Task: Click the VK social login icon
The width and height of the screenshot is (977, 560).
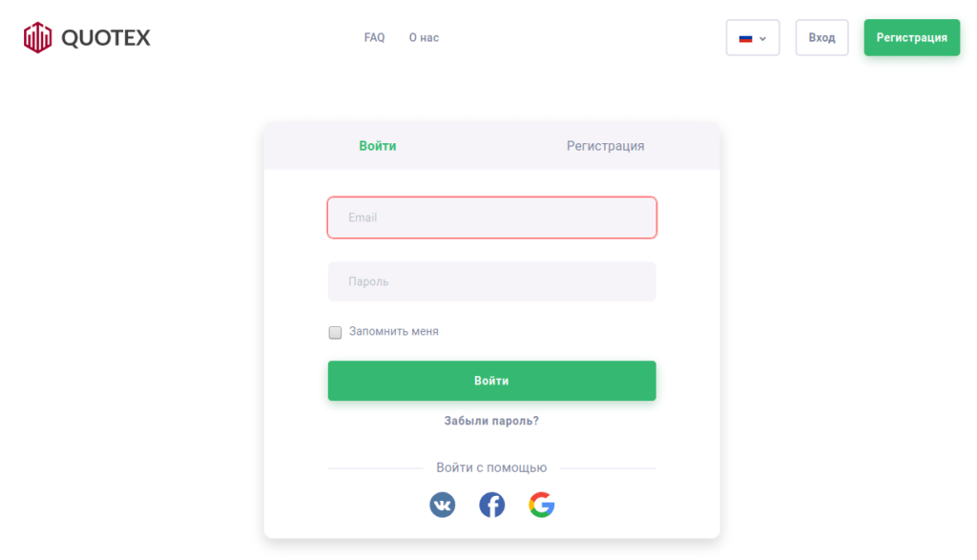Action: click(442, 505)
